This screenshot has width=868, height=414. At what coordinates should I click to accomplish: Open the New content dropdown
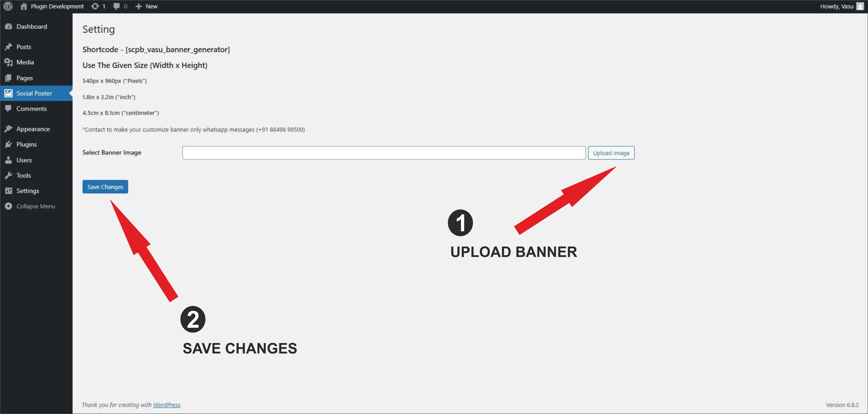(147, 6)
